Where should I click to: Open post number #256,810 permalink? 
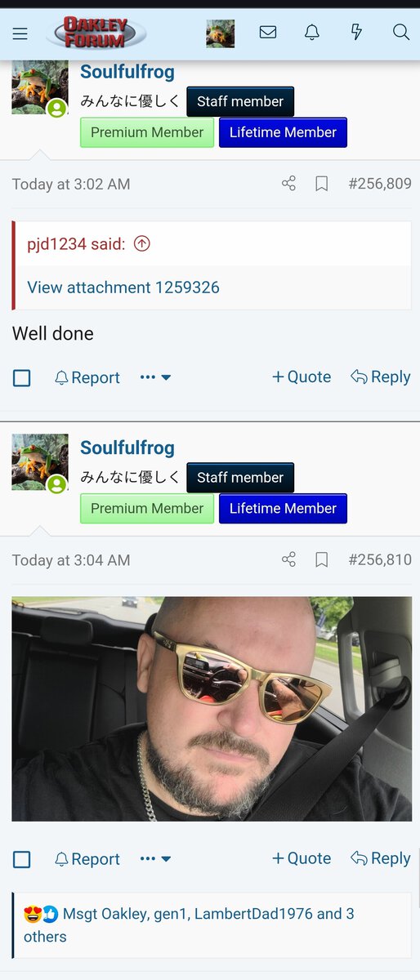(380, 560)
